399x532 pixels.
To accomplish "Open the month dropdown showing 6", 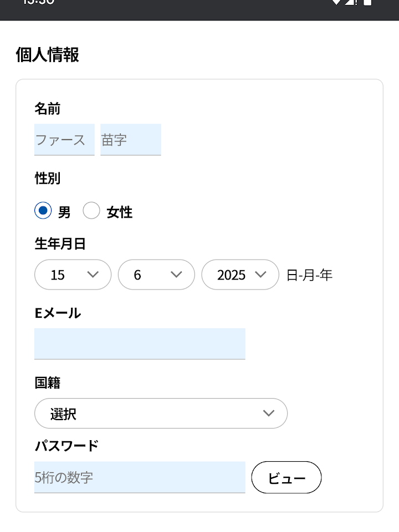I will tap(156, 275).
